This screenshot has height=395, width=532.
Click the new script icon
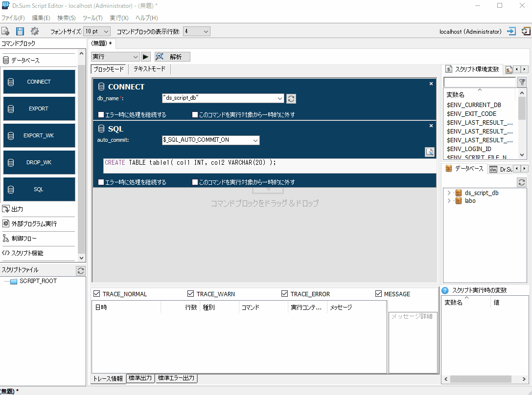(6, 31)
